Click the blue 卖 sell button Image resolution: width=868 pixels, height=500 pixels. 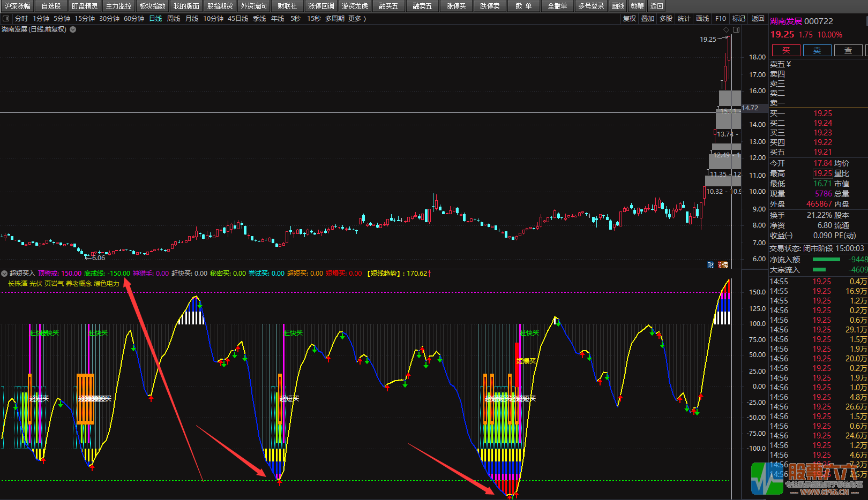pyautogui.click(x=817, y=50)
